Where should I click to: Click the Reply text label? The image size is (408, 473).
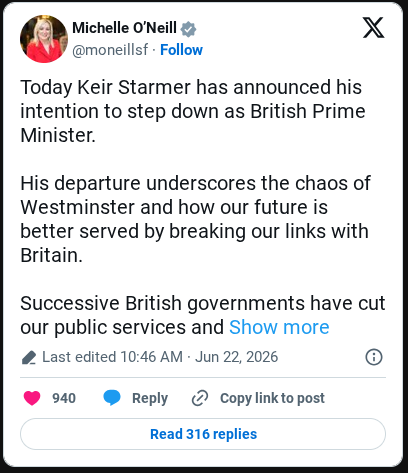[x=150, y=398]
